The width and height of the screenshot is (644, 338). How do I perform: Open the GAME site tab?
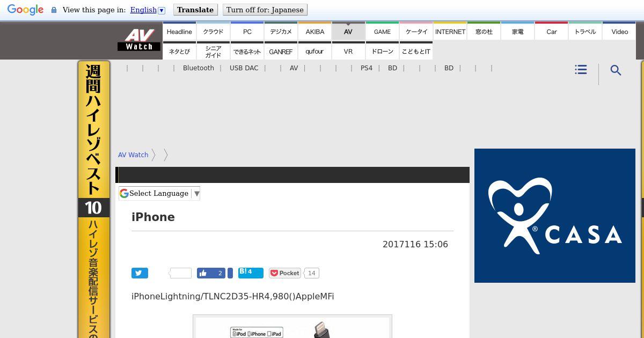click(x=382, y=32)
